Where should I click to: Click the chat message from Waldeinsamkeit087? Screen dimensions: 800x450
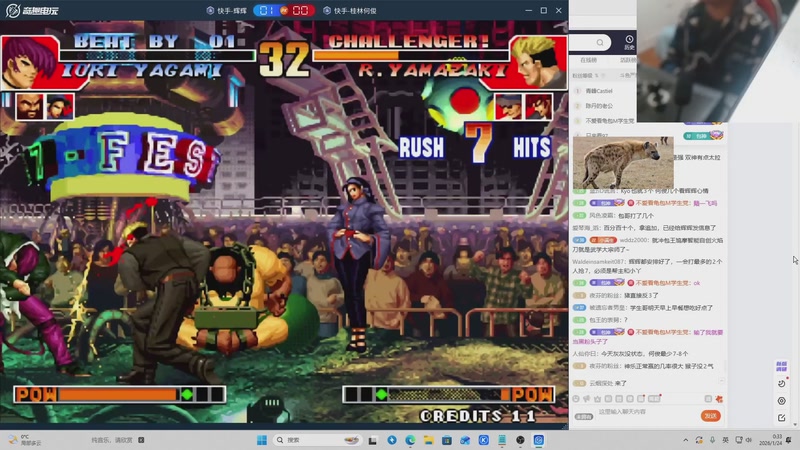tap(647, 266)
